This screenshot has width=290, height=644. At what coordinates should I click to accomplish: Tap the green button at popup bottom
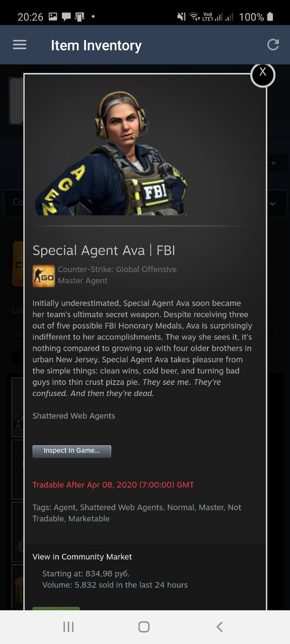tap(56, 609)
